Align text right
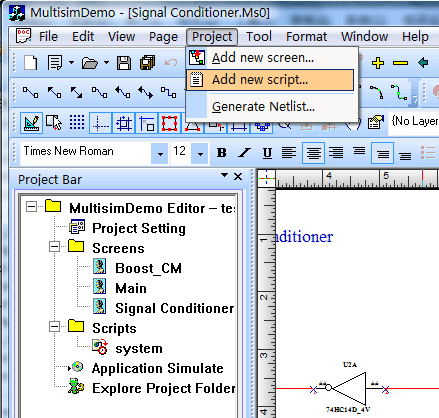 pyautogui.click(x=336, y=153)
